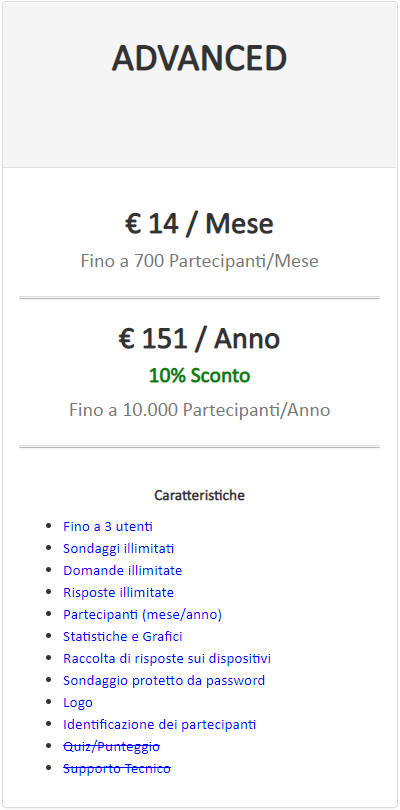Open the 'Fino a 3 utenti' link
Viewport: 400px width, 810px height.
tap(107, 527)
